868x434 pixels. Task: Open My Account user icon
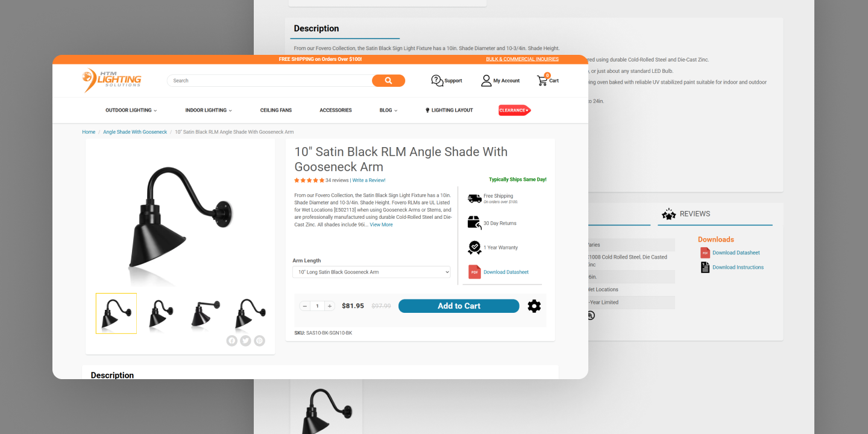coord(486,81)
